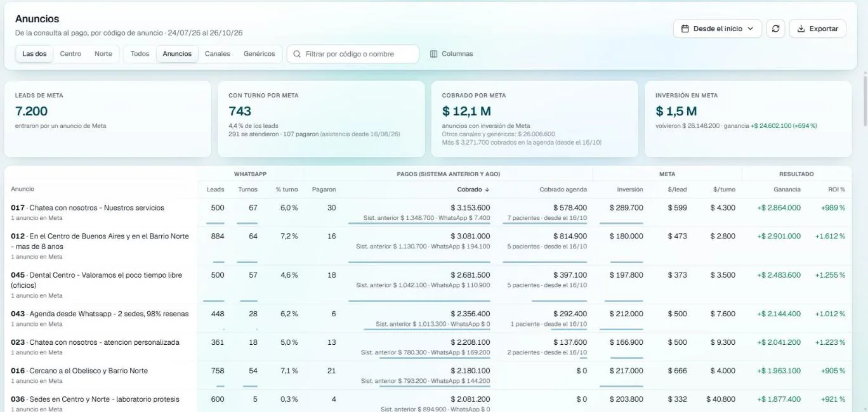Click the magnifier icon in filter box
Viewport: 868px width, 412px height.
[297, 54]
